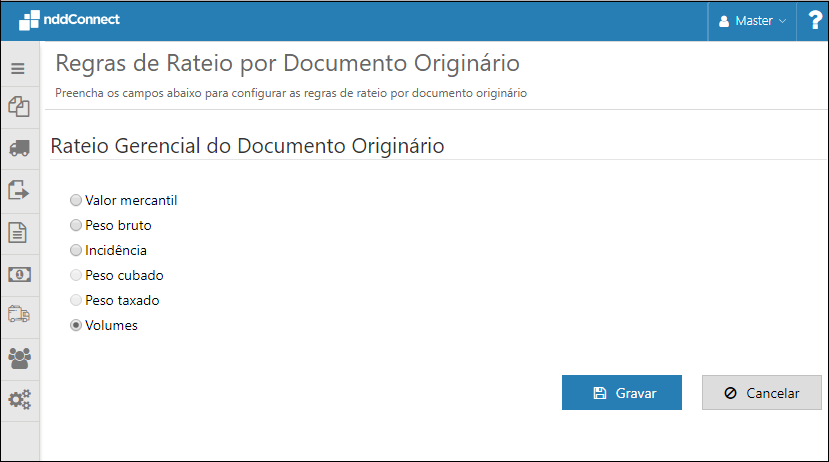Click the nddConnect logo
Viewport: 829px width, 462px height.
pos(69,20)
